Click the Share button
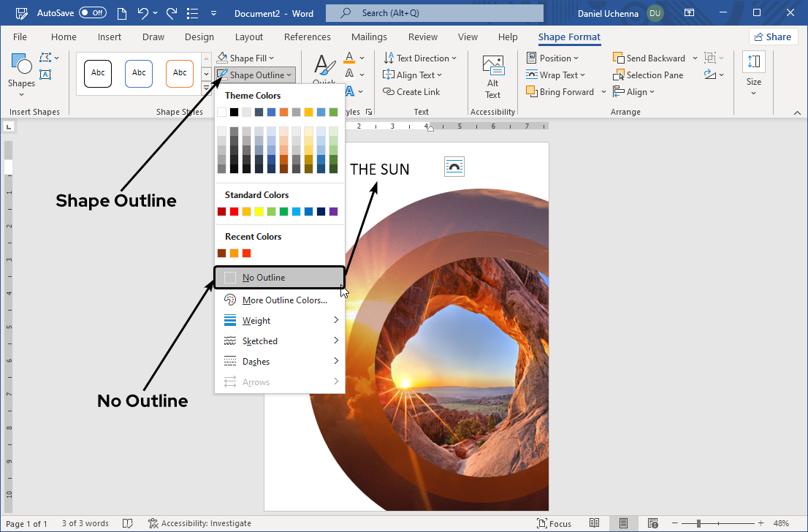Screen dimensions: 808x532 [773, 37]
